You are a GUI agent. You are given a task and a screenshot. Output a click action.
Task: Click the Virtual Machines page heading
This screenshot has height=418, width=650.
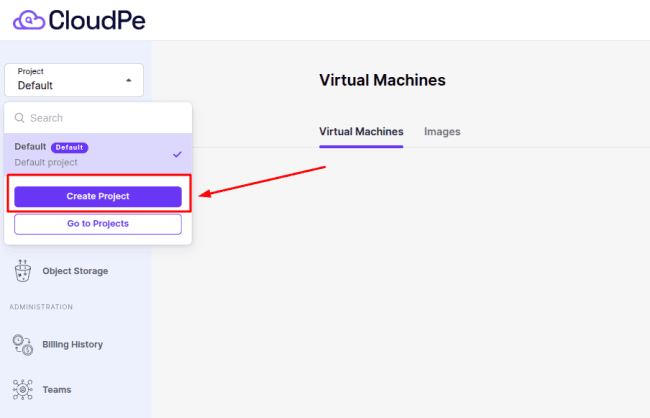tap(382, 80)
